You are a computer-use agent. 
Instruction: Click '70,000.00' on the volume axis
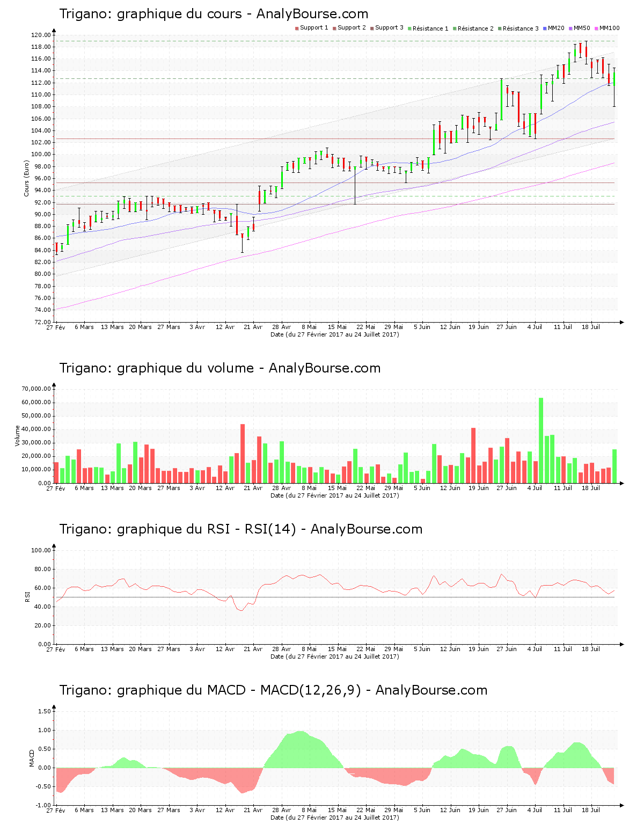click(36, 389)
